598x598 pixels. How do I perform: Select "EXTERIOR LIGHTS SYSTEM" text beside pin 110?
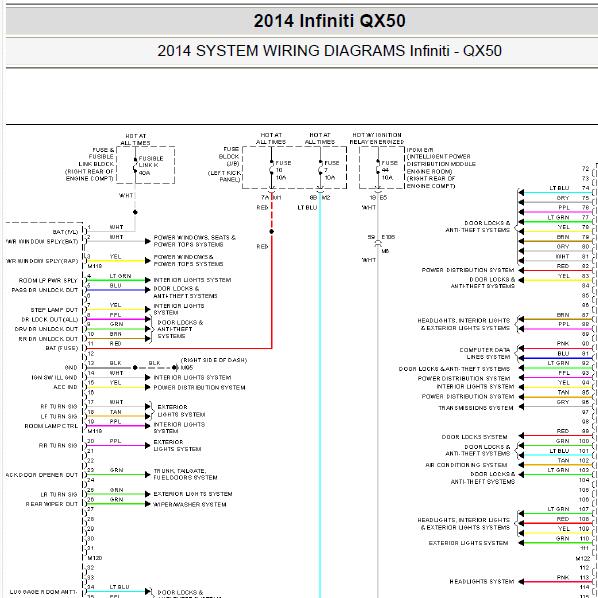click(x=468, y=543)
